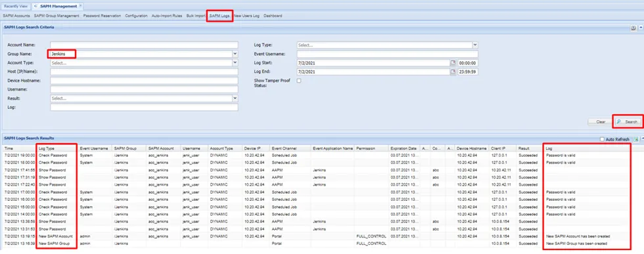Screen dimensions: 644x254
Task: Click the Client IP column header
Action: (x=503, y=148)
